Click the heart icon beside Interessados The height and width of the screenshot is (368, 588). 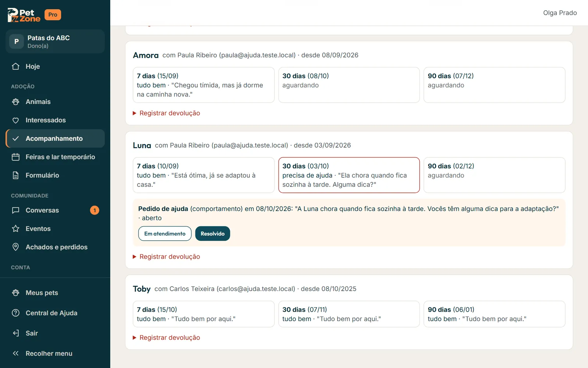tap(15, 120)
